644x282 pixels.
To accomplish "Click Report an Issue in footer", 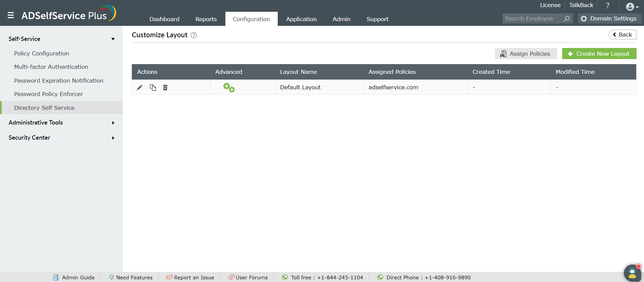I will (190, 277).
